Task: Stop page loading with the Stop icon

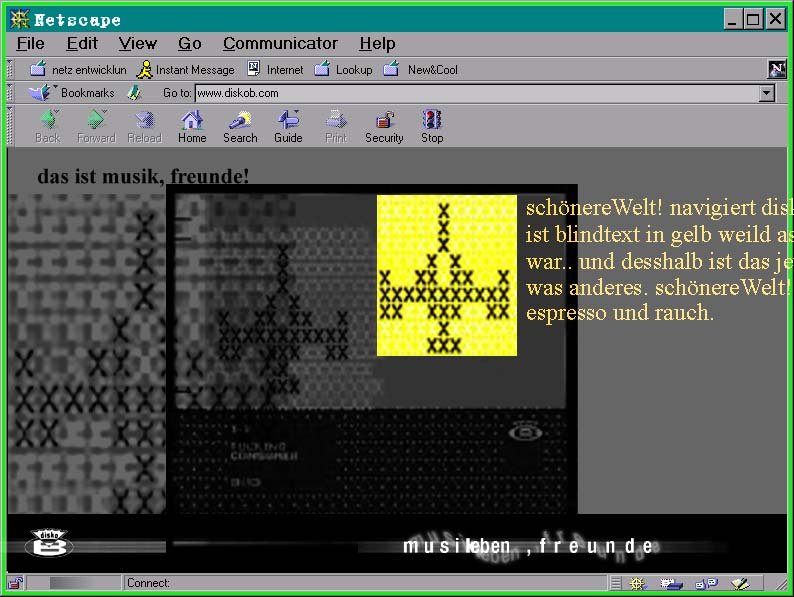Action: point(432,125)
